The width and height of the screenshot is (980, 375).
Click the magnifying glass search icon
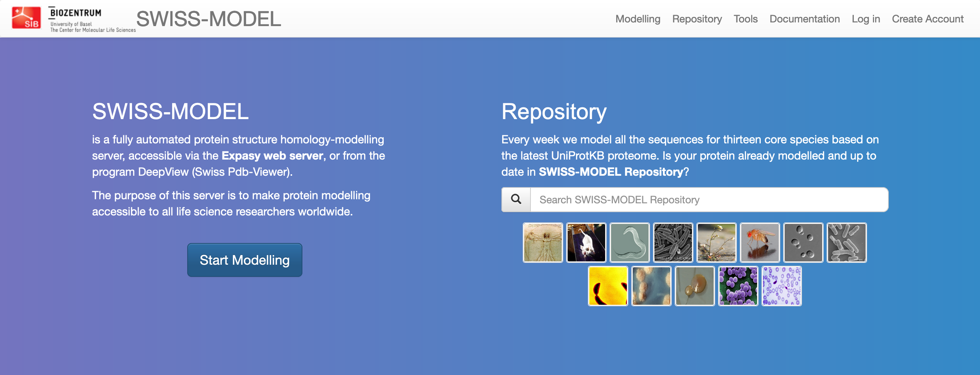(x=516, y=199)
